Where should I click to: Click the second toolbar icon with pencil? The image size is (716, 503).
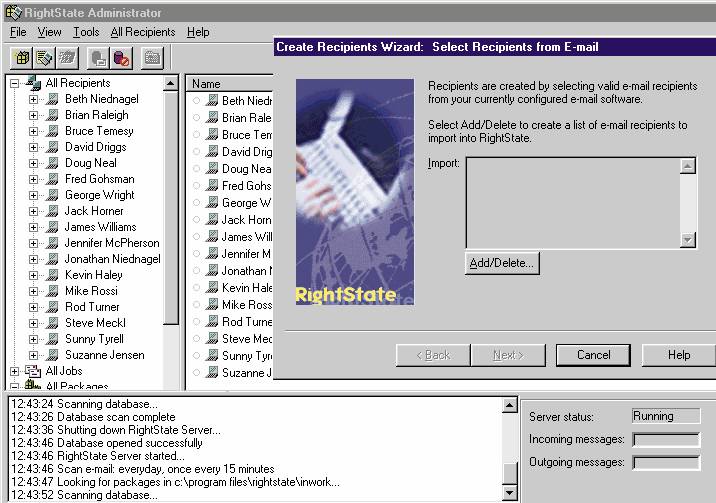[x=45, y=58]
